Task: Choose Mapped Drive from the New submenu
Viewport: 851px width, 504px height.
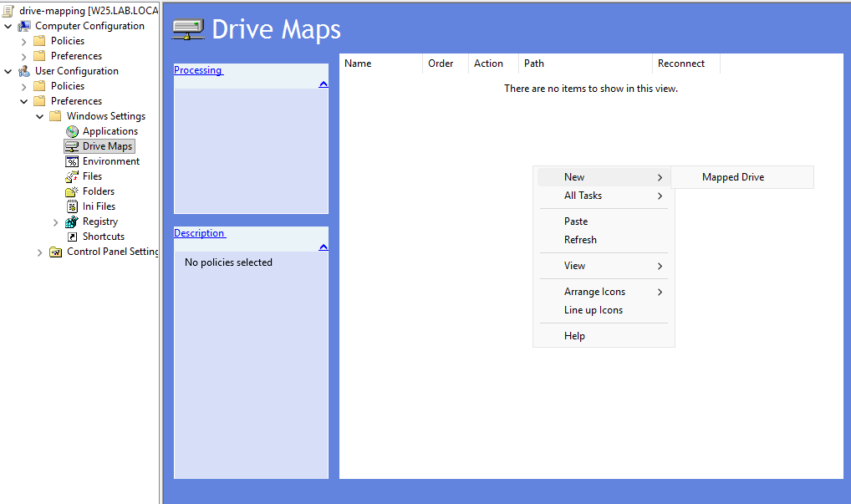Action: [x=733, y=177]
